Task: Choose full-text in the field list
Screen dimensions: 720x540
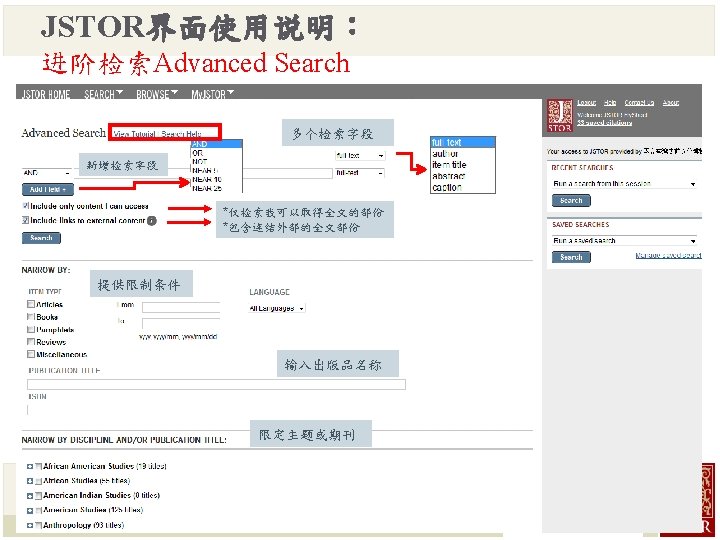Action: (x=463, y=142)
